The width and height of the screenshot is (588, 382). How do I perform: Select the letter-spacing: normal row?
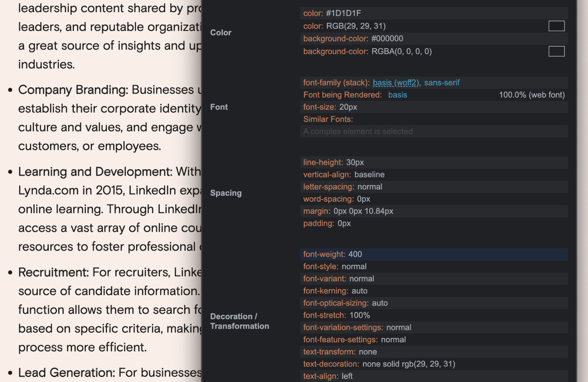pyautogui.click(x=434, y=187)
